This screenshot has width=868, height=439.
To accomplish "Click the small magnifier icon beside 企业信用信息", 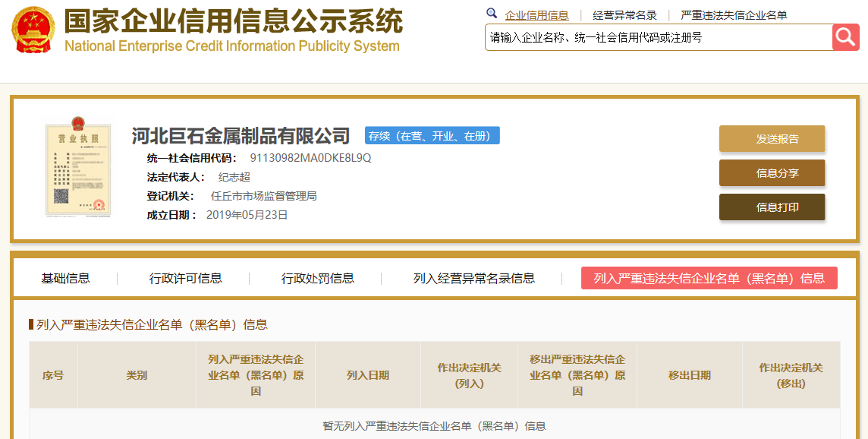I will point(492,14).
